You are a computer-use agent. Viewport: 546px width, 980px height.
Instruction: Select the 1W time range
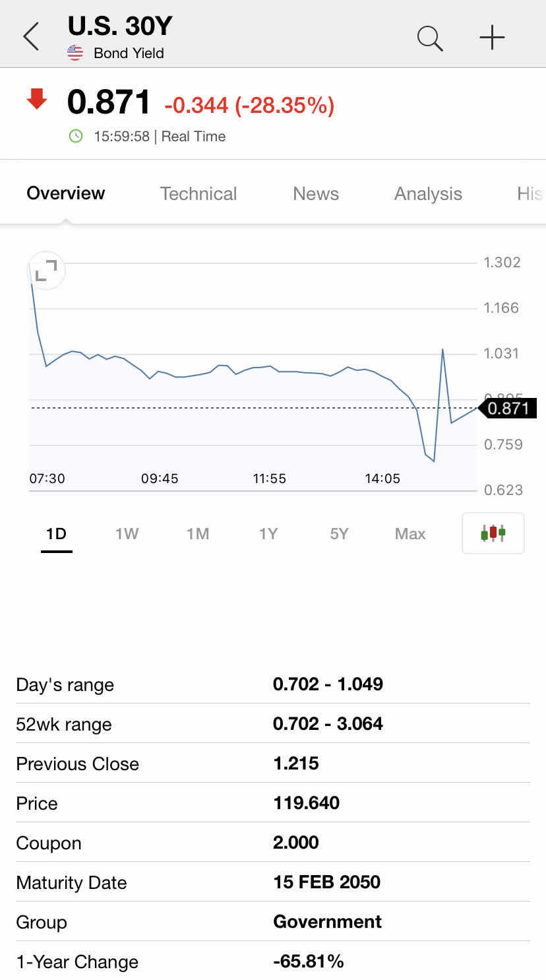pos(127,533)
